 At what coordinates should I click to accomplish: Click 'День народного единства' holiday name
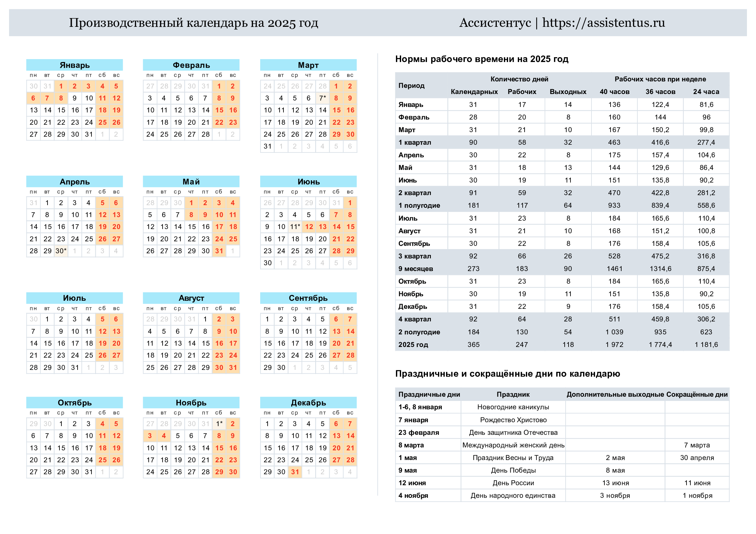513,495
